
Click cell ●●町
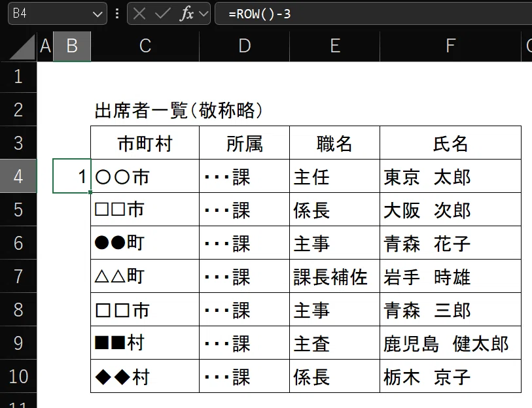coord(145,243)
